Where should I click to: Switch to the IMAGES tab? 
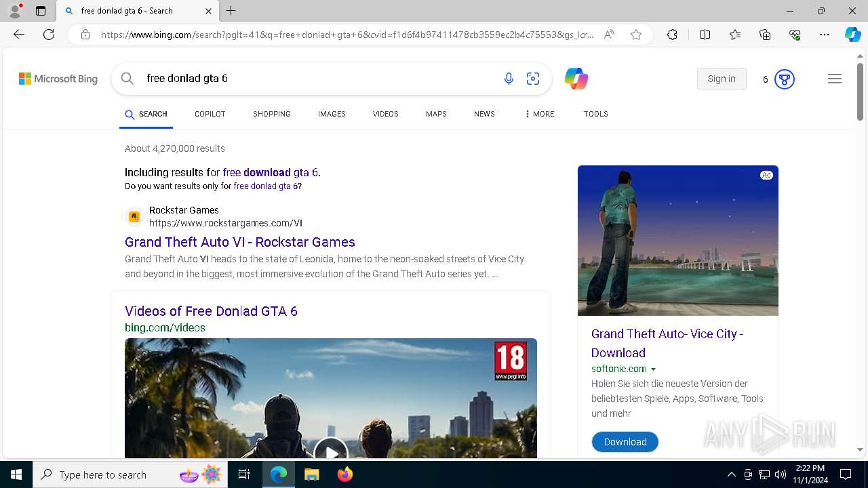point(332,114)
